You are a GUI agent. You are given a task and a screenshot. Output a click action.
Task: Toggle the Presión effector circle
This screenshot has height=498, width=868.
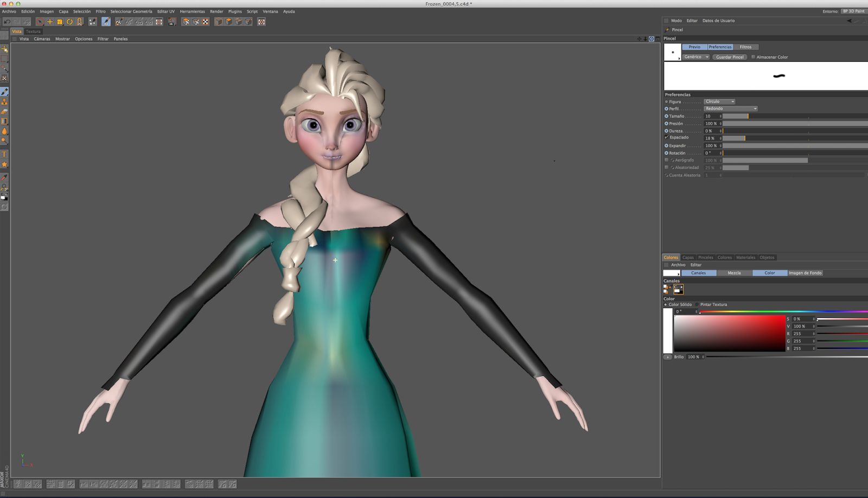pyautogui.click(x=667, y=124)
